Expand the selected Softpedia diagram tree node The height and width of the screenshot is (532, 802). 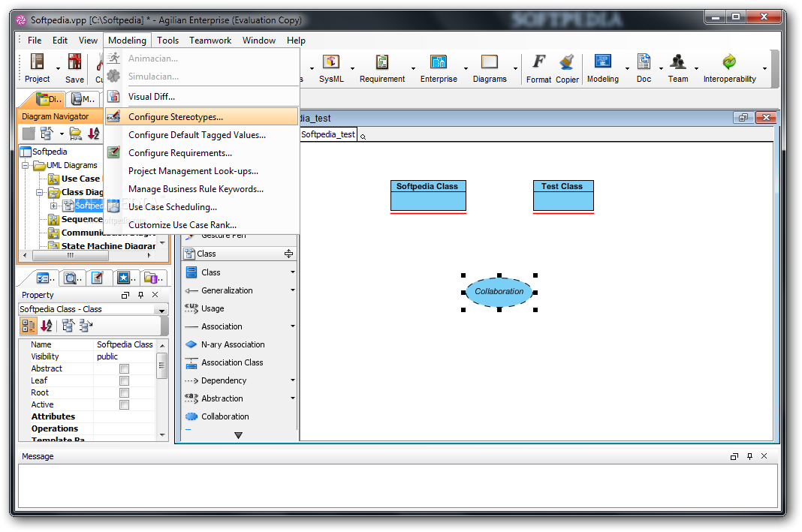[54, 206]
